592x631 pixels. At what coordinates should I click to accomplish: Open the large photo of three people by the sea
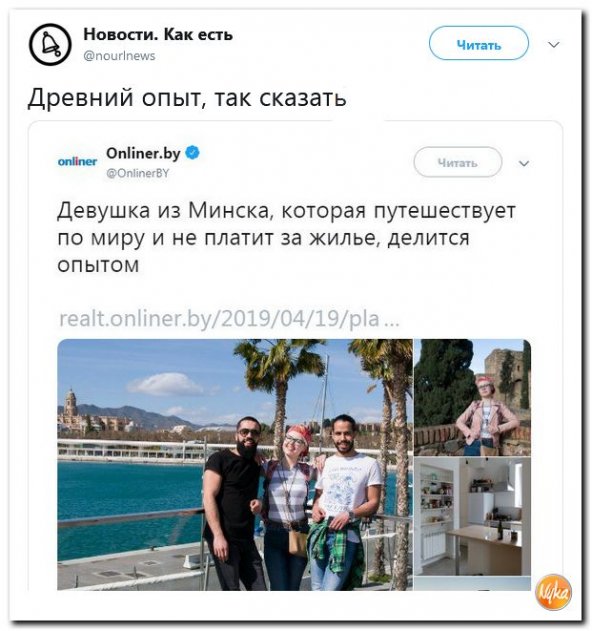tap(235, 465)
